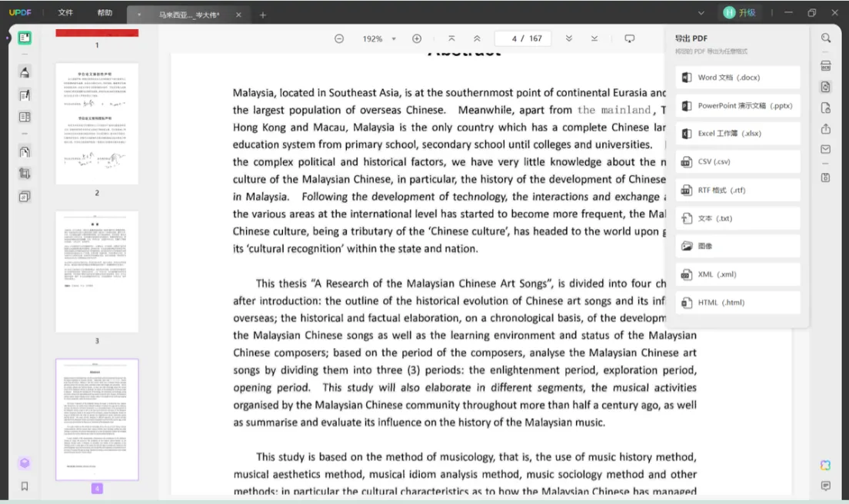Click the page number input field
This screenshot has height=504, width=849.
pos(523,38)
